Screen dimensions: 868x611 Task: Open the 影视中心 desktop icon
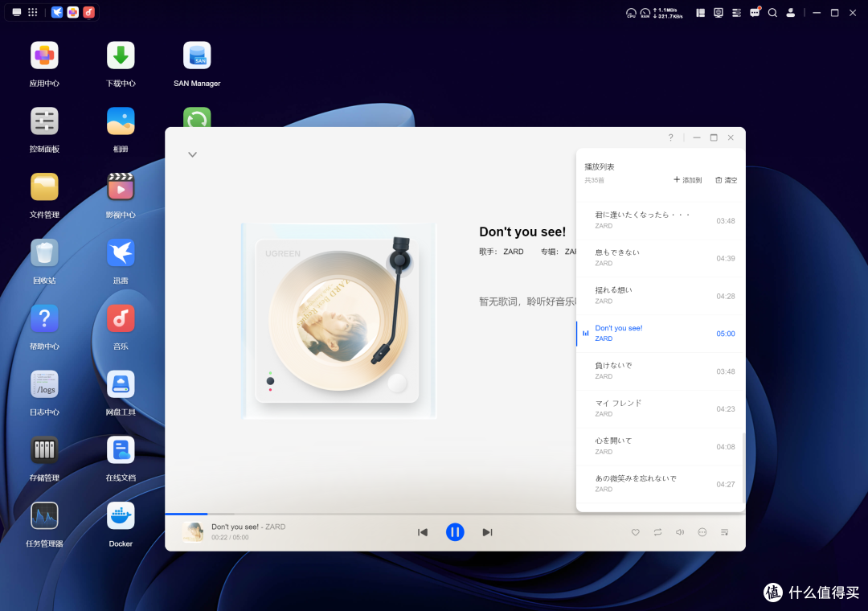click(121, 187)
